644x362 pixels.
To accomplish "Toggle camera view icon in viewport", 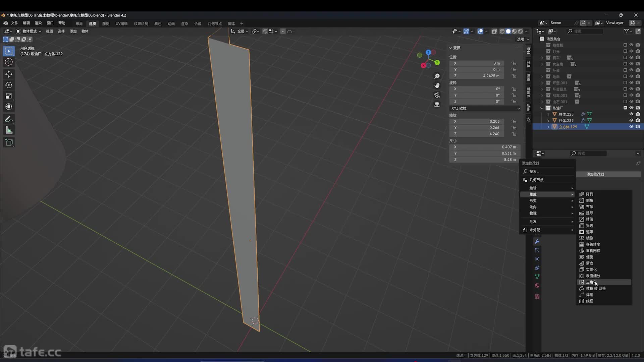I will coord(437,95).
